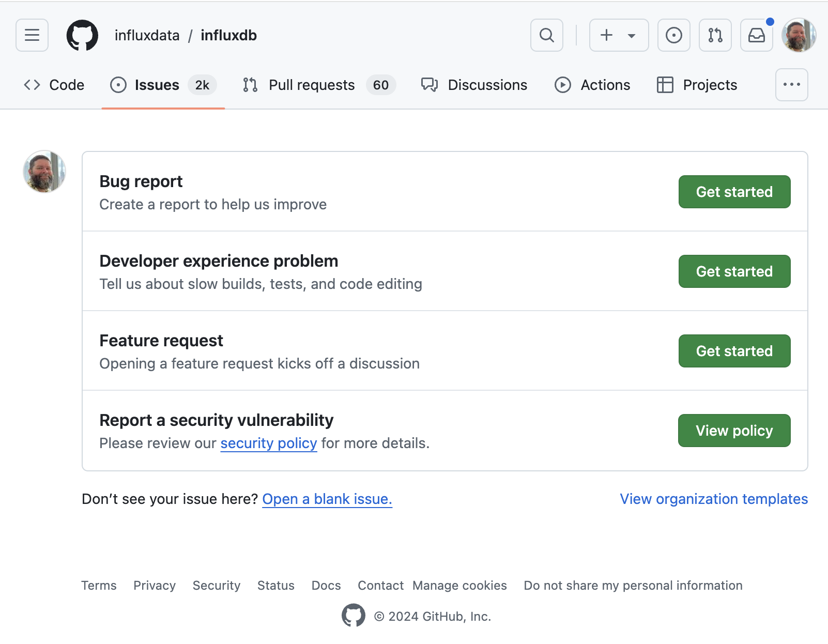Click View policy for security vulnerabilities
Screen dimensions: 828x644
pos(734,430)
